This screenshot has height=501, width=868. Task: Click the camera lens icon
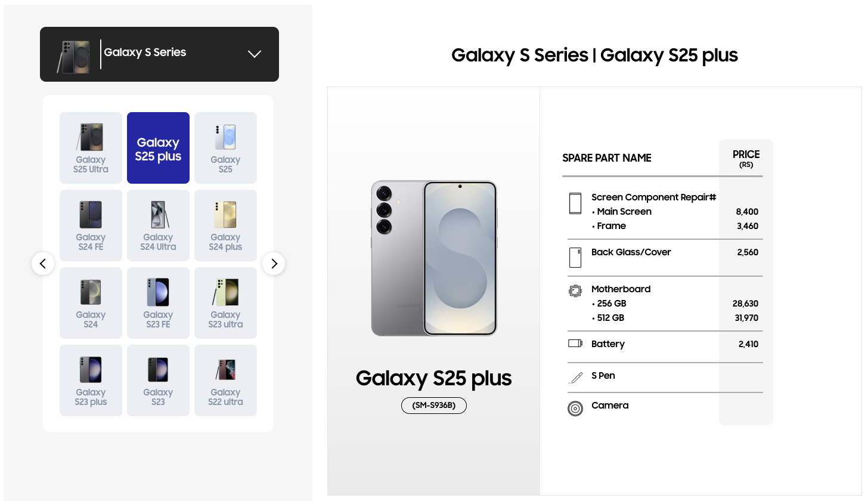click(x=575, y=409)
